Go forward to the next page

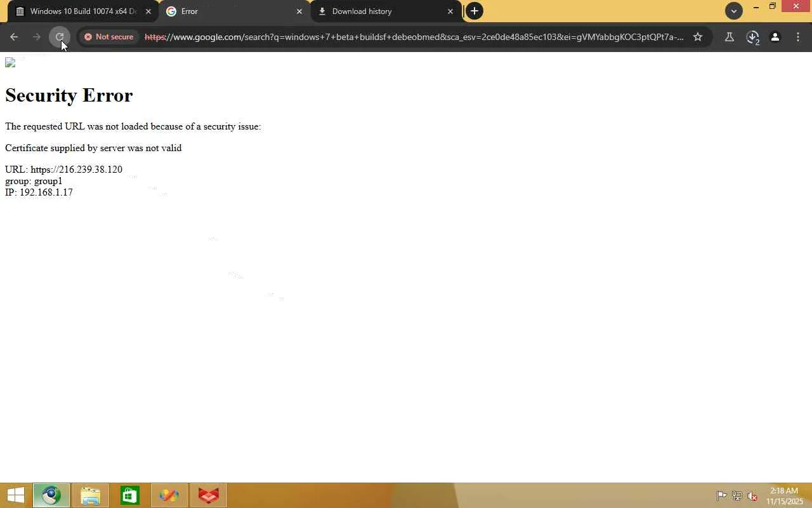tap(37, 37)
